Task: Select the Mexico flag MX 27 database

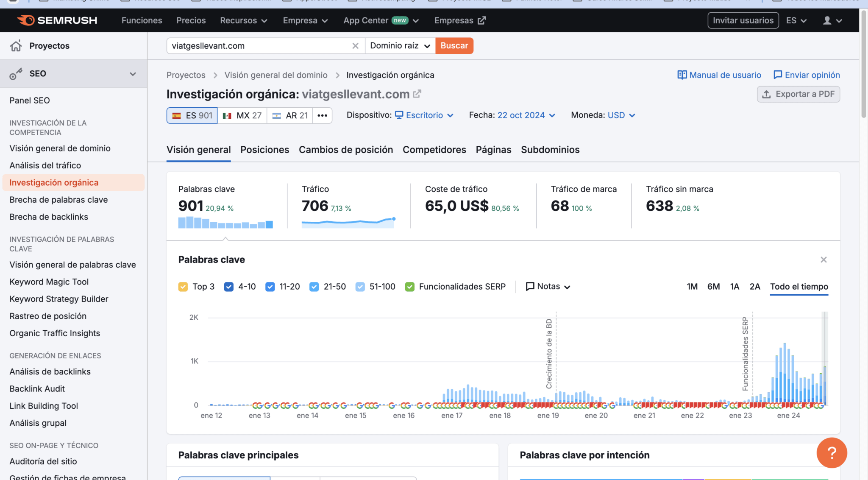Action: [x=242, y=115]
